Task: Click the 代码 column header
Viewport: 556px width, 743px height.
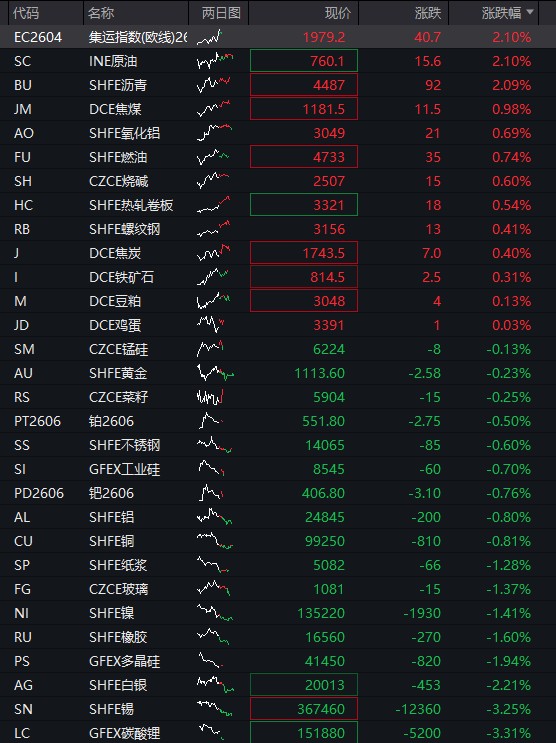Action: click(26, 13)
